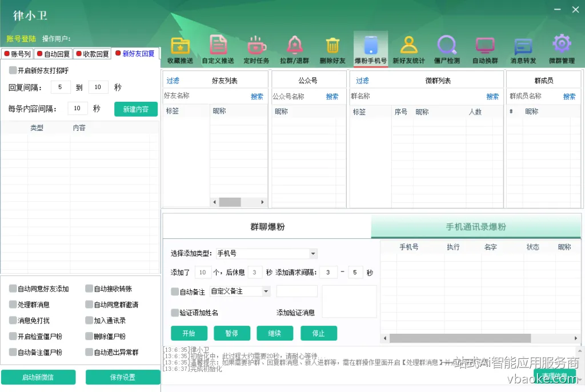Open the 自定义推送 document icon
The width and height of the screenshot is (585, 392).
(218, 45)
